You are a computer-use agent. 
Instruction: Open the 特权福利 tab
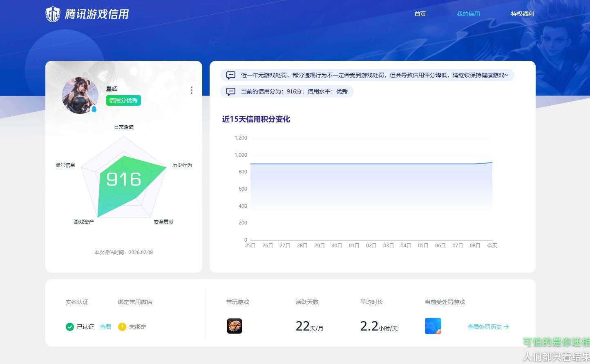click(522, 14)
